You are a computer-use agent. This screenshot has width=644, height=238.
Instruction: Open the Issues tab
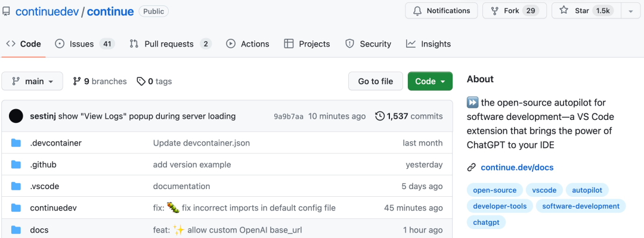(x=85, y=44)
